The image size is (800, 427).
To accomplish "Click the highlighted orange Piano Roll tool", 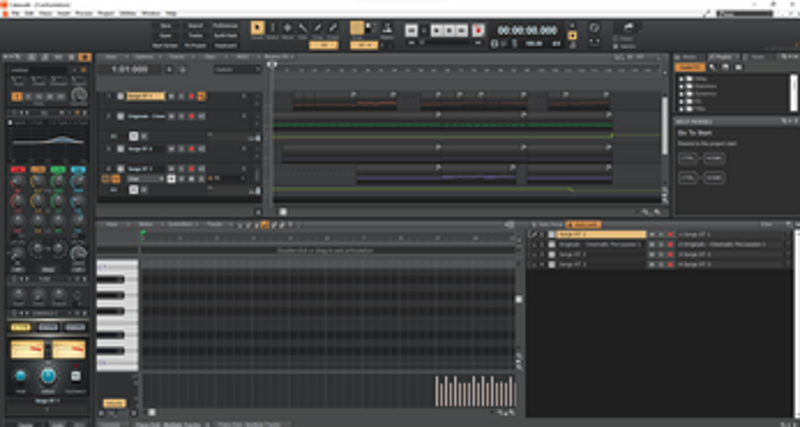I will point(265,224).
